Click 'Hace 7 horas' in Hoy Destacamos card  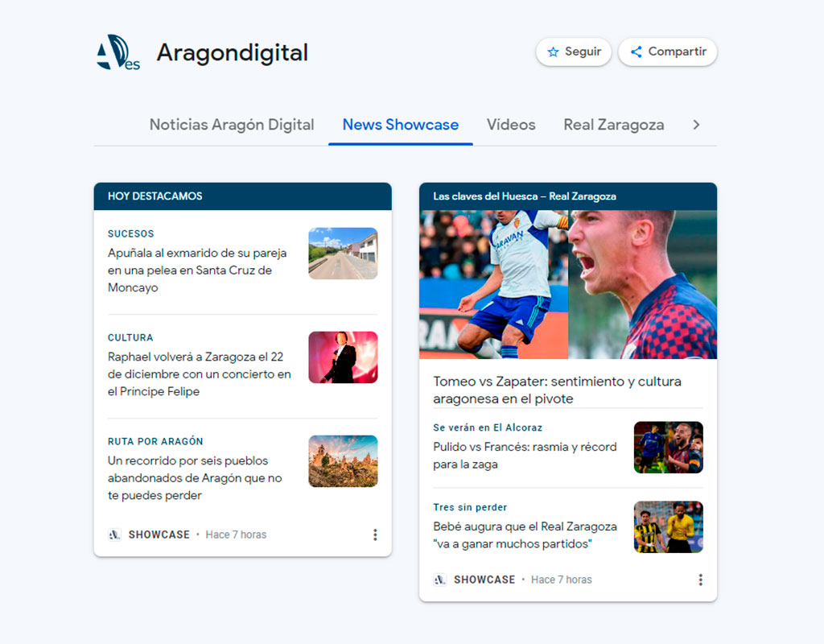click(x=236, y=535)
